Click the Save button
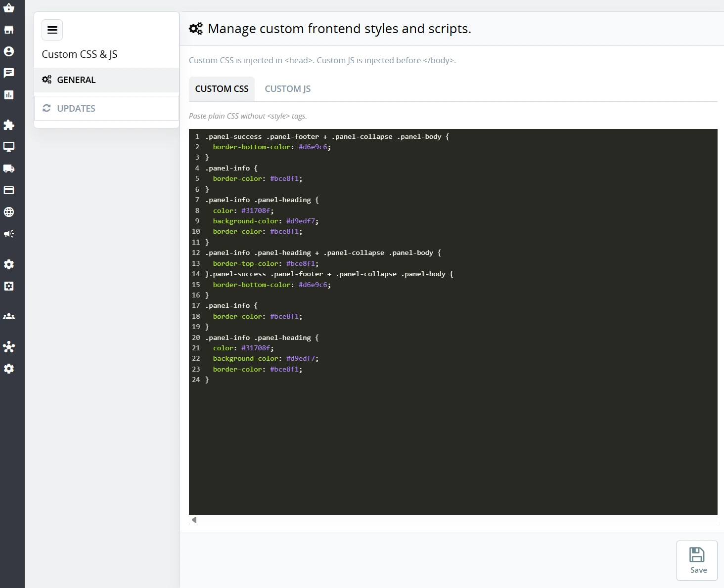 click(x=697, y=560)
